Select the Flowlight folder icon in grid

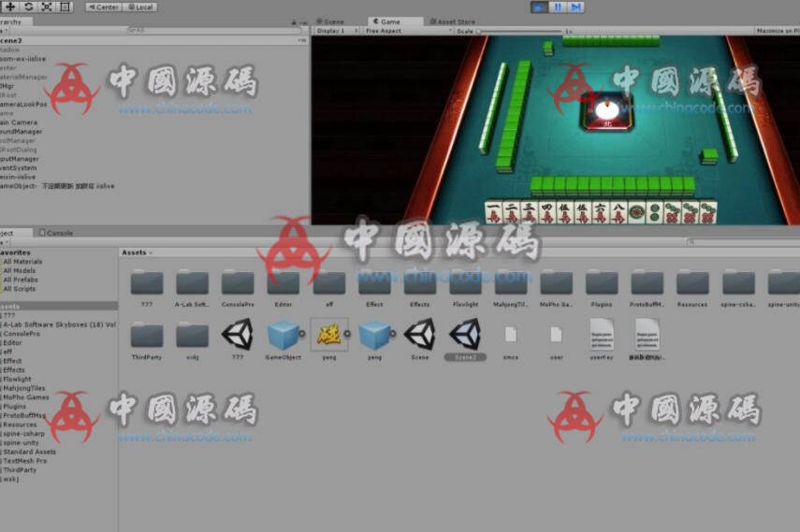[466, 283]
